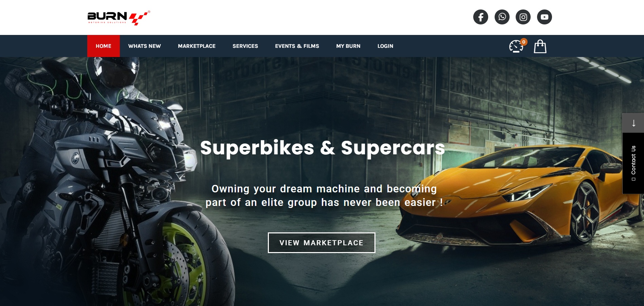644x306 pixels.
Task: Open the Contact Us side tab
Action: click(x=633, y=163)
